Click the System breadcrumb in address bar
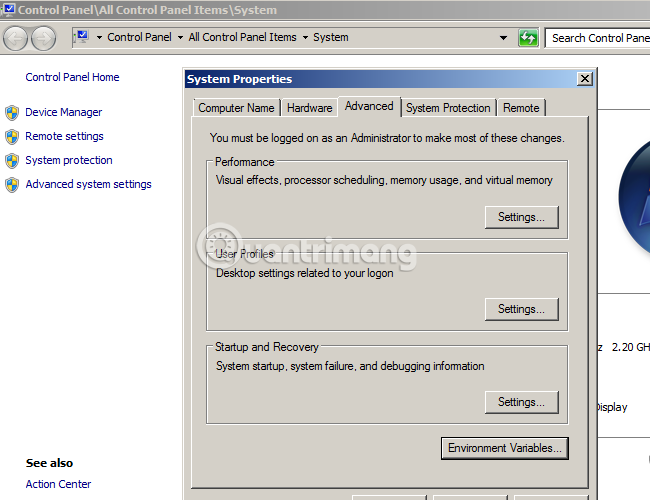This screenshot has height=500, width=650. coord(331,37)
